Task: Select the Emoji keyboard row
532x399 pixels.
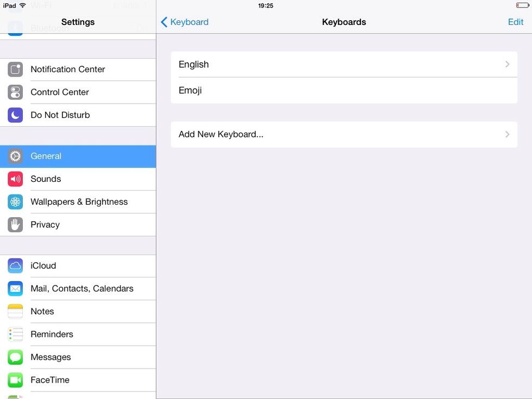Action: tap(190, 90)
